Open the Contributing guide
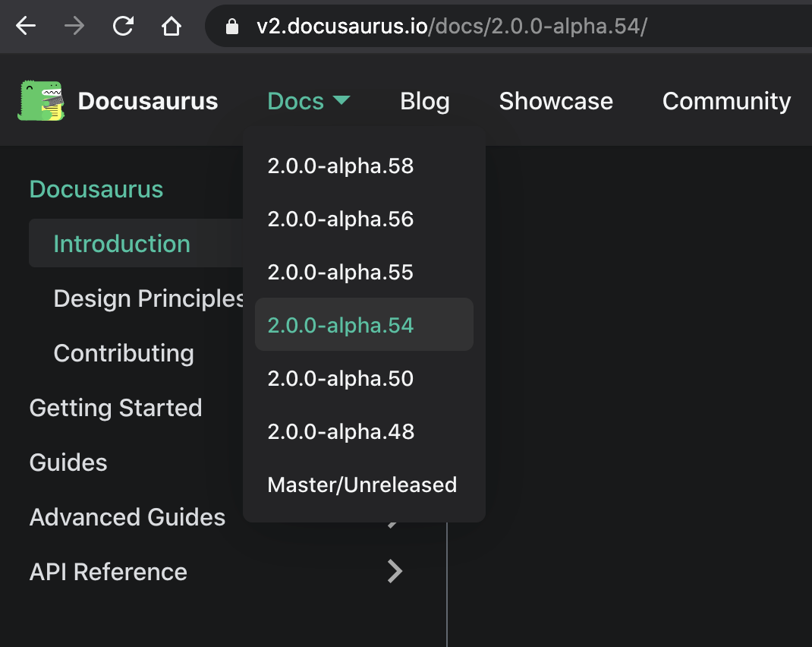The height and width of the screenshot is (647, 812). tap(124, 352)
